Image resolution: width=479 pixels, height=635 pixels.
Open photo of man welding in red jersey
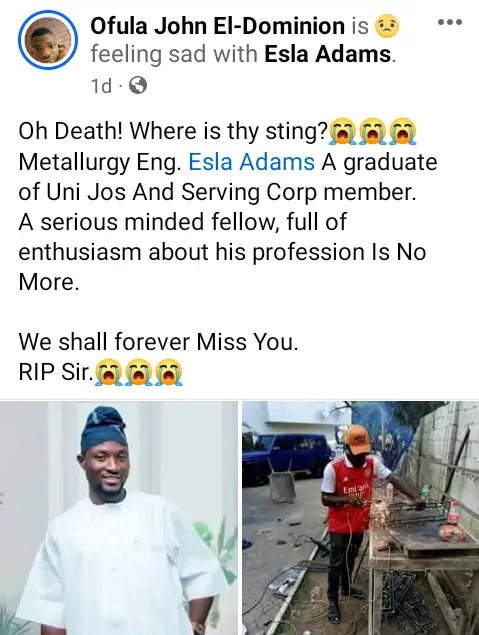(361, 518)
